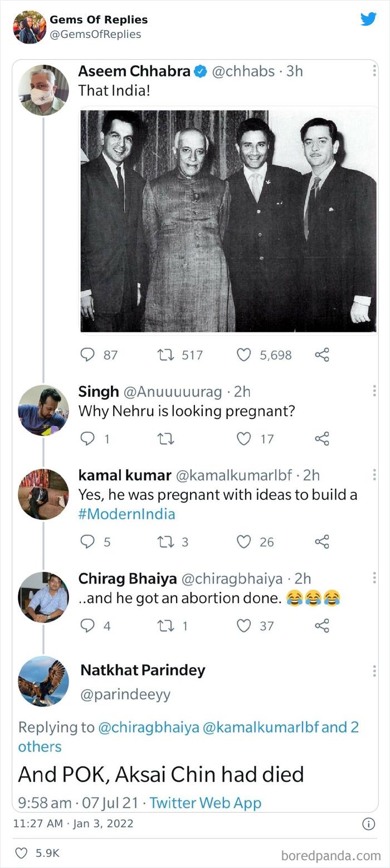The image size is (390, 868).
Task: Click the Twitter bird logo
Action: [x=368, y=18]
